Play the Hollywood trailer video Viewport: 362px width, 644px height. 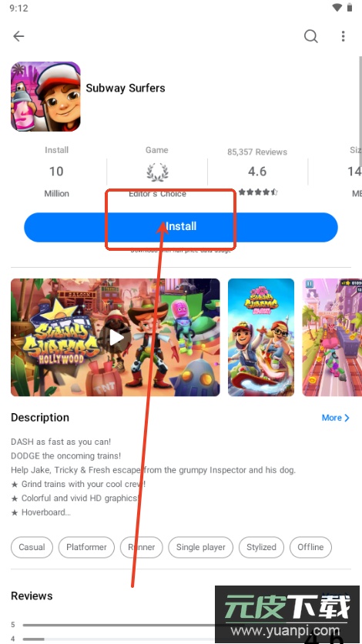click(x=116, y=338)
